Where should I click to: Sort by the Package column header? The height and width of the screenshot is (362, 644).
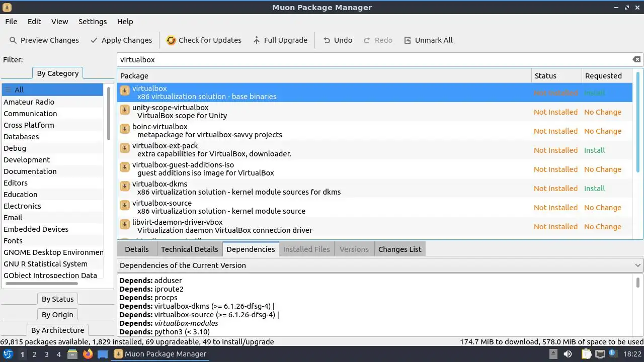[324, 76]
